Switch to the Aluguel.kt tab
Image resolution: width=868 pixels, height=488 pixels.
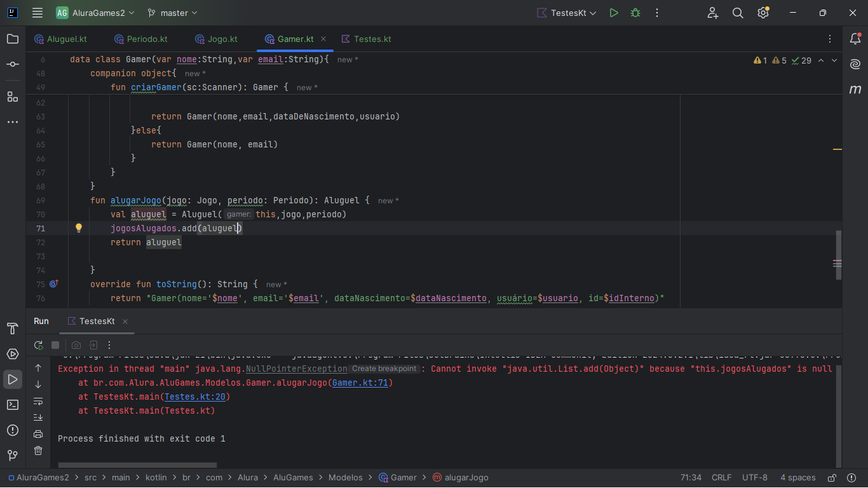pyautogui.click(x=60, y=39)
